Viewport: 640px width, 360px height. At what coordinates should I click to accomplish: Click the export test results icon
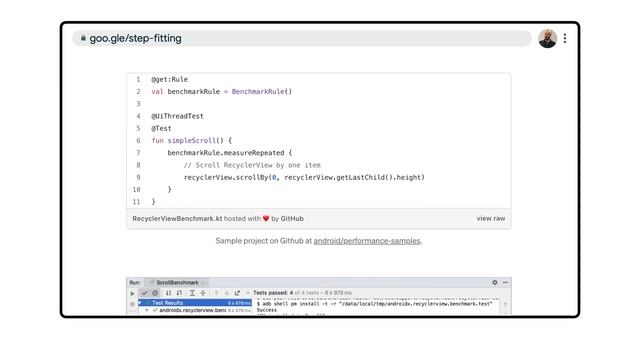click(237, 293)
